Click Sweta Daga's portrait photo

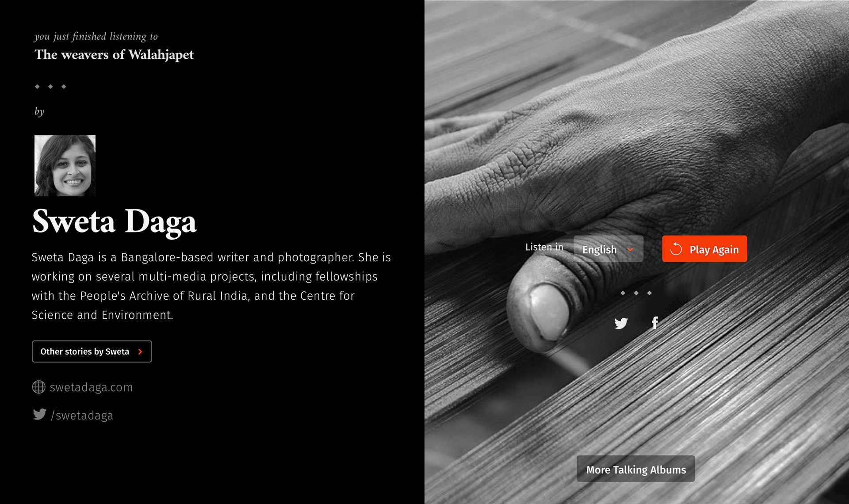pos(65,166)
